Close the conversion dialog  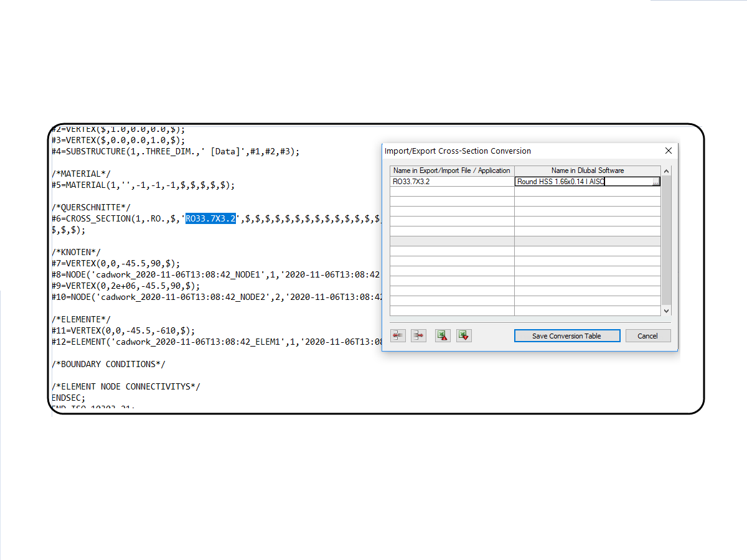(668, 151)
